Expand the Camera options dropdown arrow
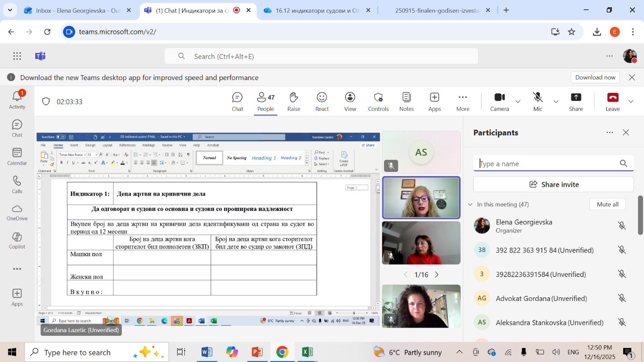This screenshot has width=644, height=362. click(x=518, y=101)
